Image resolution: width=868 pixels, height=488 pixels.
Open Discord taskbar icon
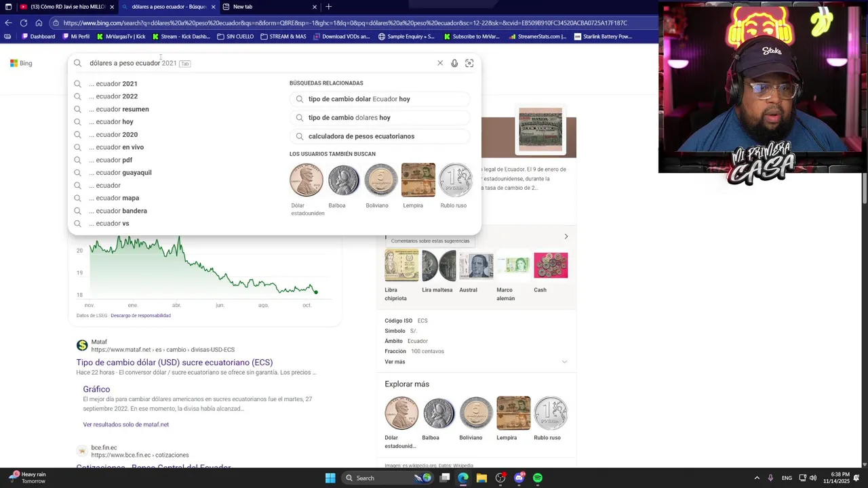(519, 478)
